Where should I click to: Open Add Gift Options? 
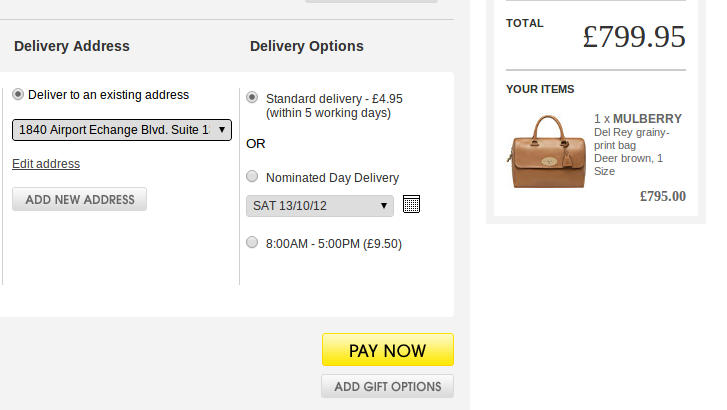click(x=387, y=386)
